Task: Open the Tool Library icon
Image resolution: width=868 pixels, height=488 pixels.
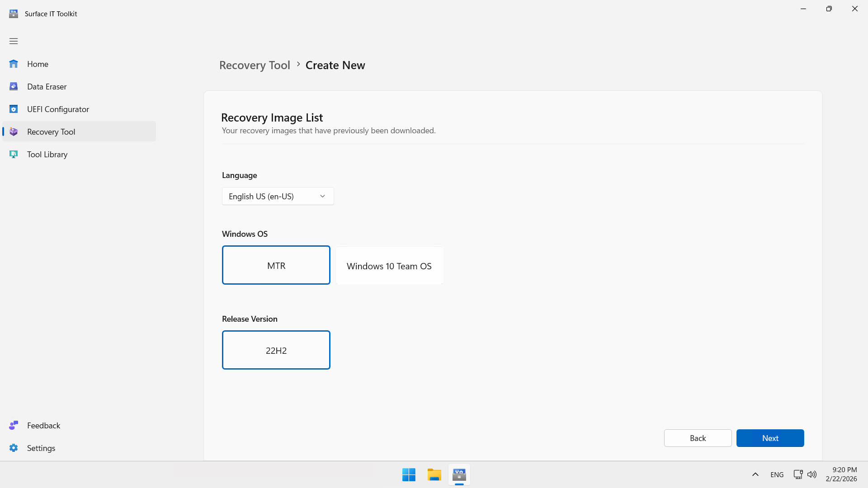Action: tap(14, 154)
